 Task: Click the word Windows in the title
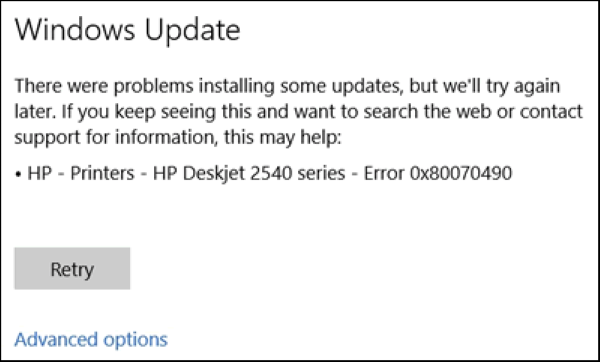click(x=75, y=30)
